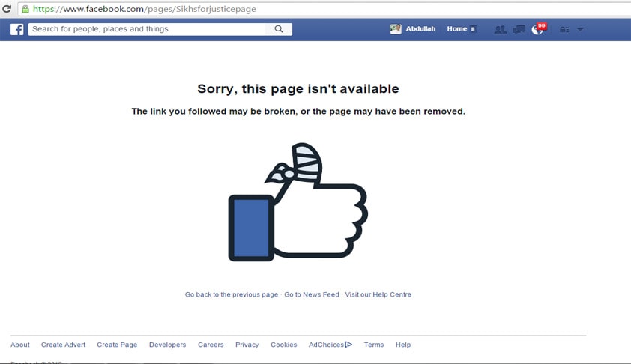Open the messages icon

tap(519, 29)
